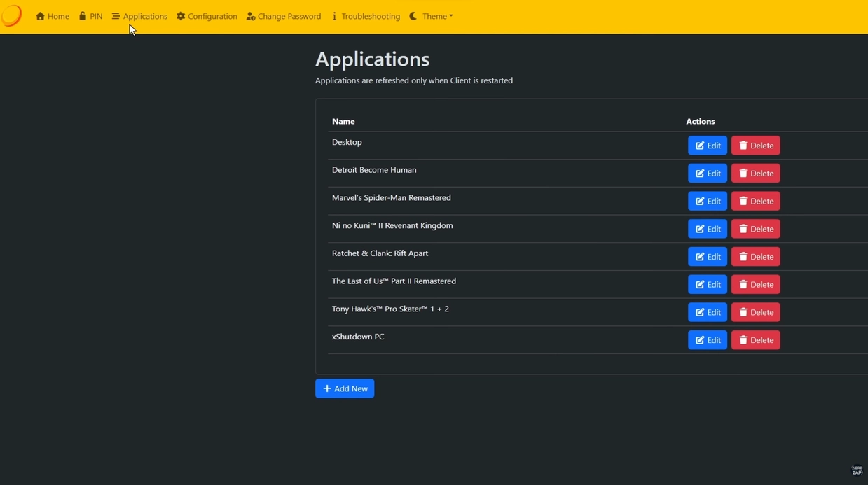Screen dimensions: 868x485
Task: Expand the Theme dropdown
Action: point(432,16)
